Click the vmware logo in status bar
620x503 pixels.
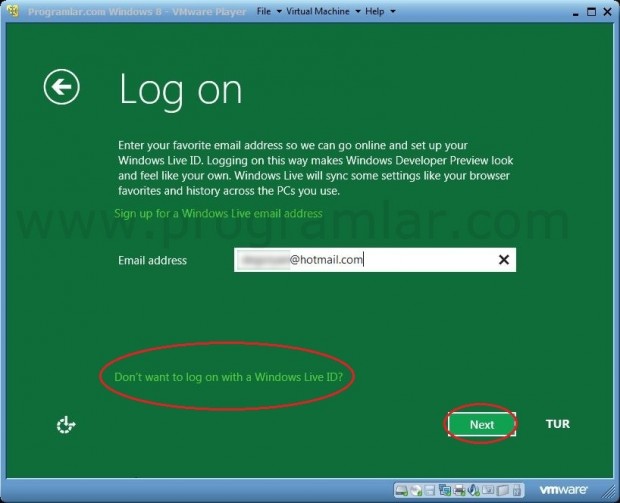click(563, 490)
